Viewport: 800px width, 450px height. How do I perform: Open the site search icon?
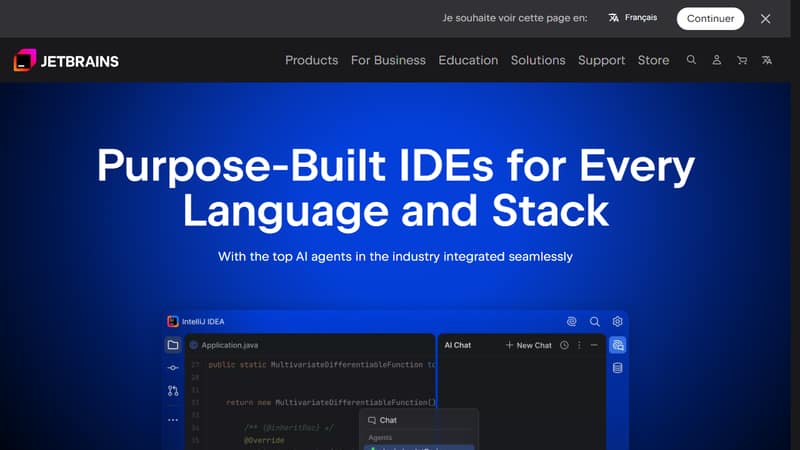pyautogui.click(x=691, y=60)
